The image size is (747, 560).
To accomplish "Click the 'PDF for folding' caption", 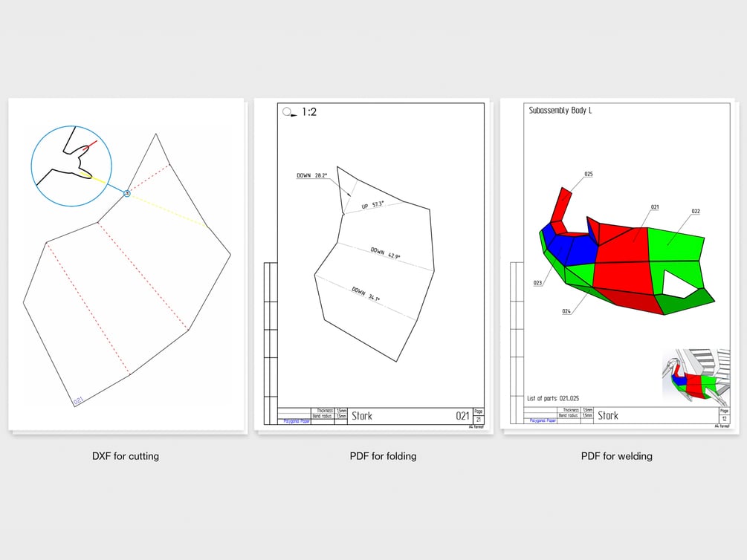I will tap(383, 456).
